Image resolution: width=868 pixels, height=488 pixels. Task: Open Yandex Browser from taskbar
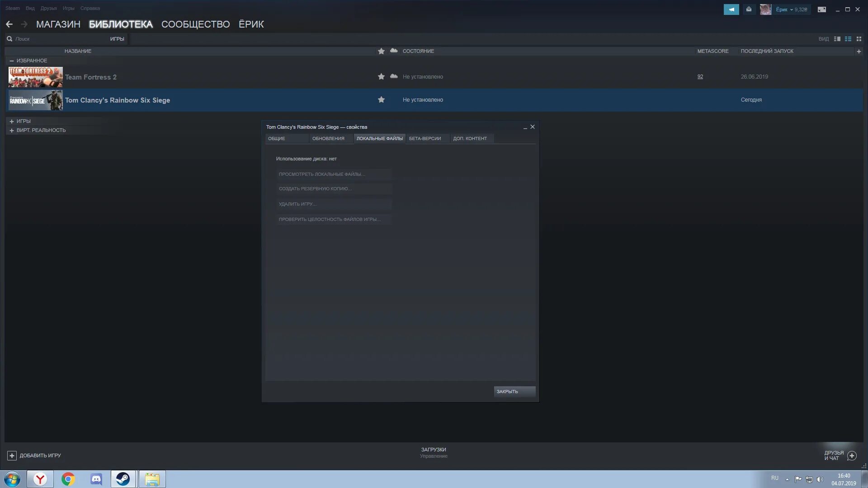[x=40, y=479]
